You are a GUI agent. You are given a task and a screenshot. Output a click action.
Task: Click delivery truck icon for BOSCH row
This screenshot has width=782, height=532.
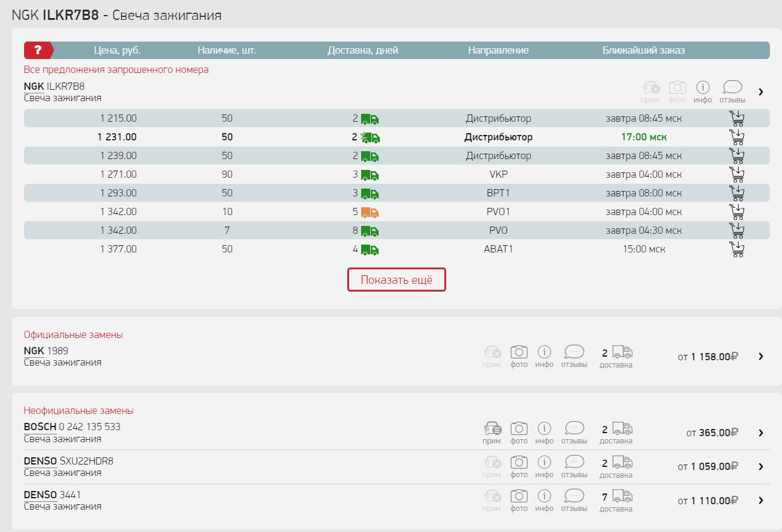pyautogui.click(x=622, y=428)
